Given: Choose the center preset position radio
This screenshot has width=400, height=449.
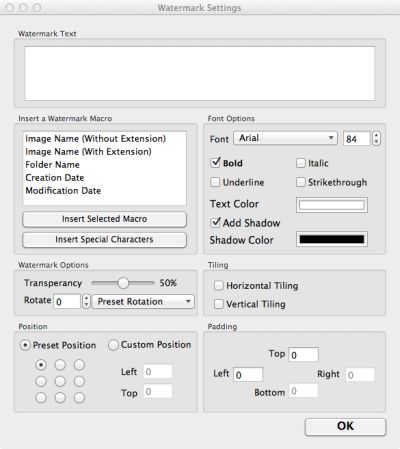Looking at the screenshot, I should pyautogui.click(x=60, y=381).
